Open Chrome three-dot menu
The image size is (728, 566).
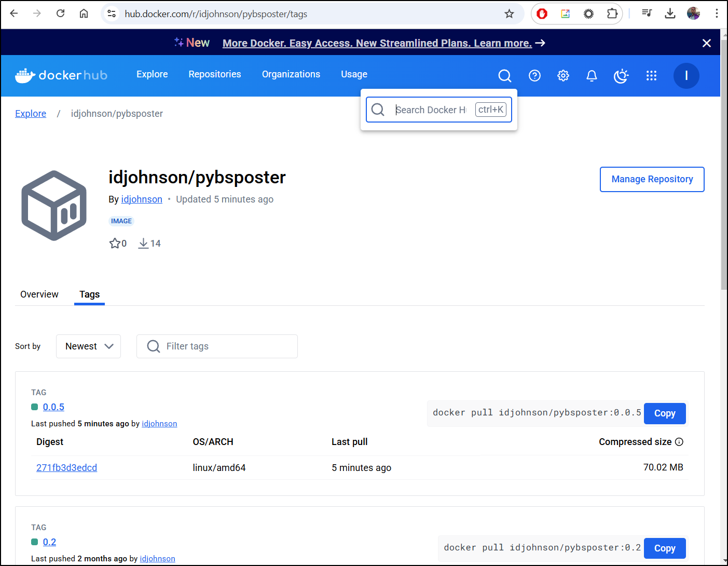coord(717,14)
